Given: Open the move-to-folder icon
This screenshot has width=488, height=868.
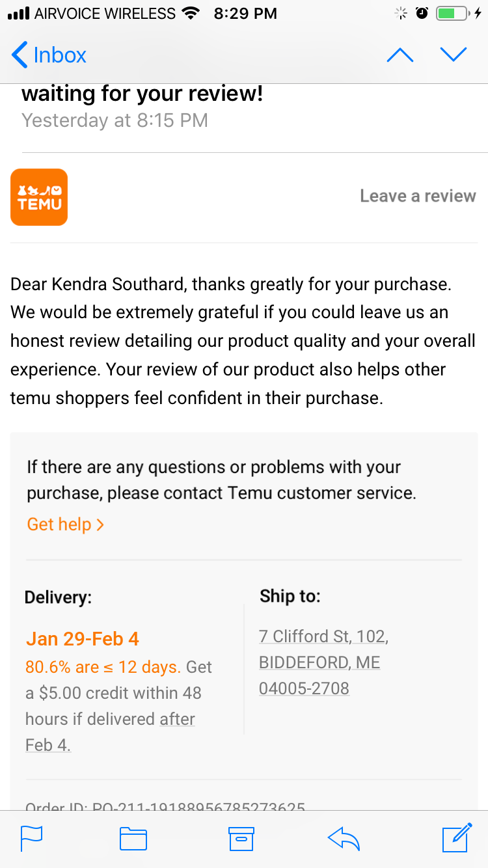Looking at the screenshot, I should pos(133,838).
